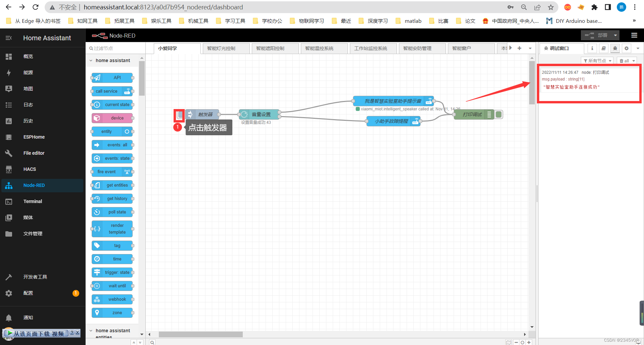Screen dimensions: 644x345
Task: Open 配置 settings page
Action: 42,293
